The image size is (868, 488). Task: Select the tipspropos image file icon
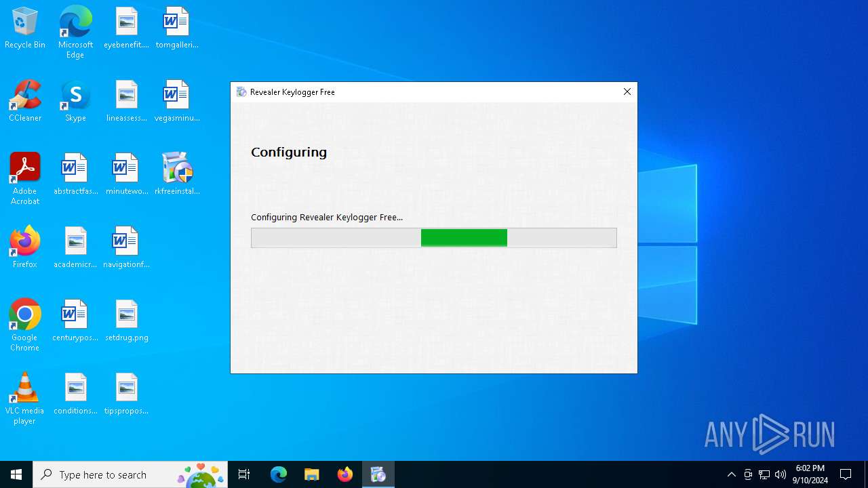[126, 394]
